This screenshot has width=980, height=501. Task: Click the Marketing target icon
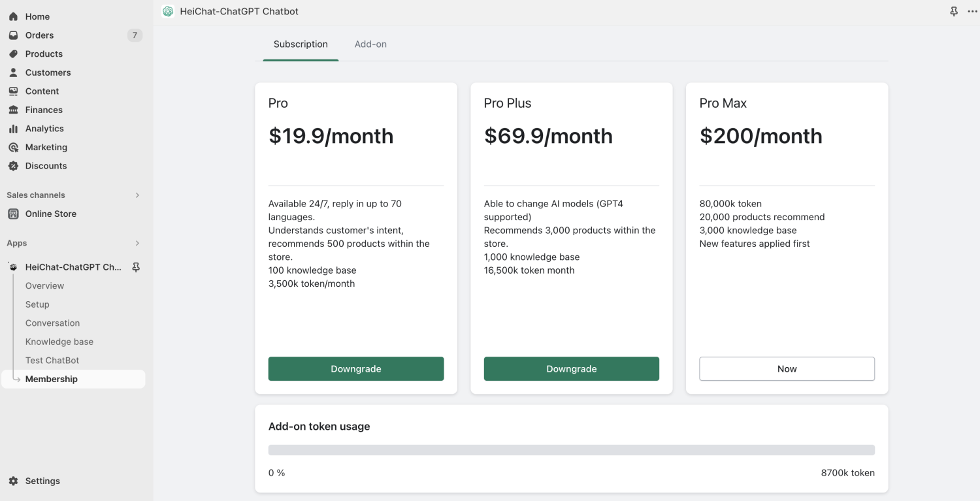click(13, 147)
